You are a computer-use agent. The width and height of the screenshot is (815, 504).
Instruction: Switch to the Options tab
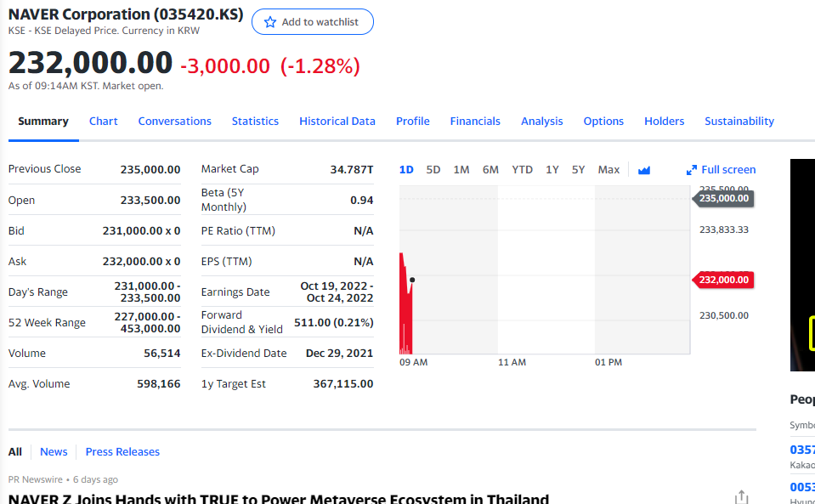pyautogui.click(x=603, y=121)
